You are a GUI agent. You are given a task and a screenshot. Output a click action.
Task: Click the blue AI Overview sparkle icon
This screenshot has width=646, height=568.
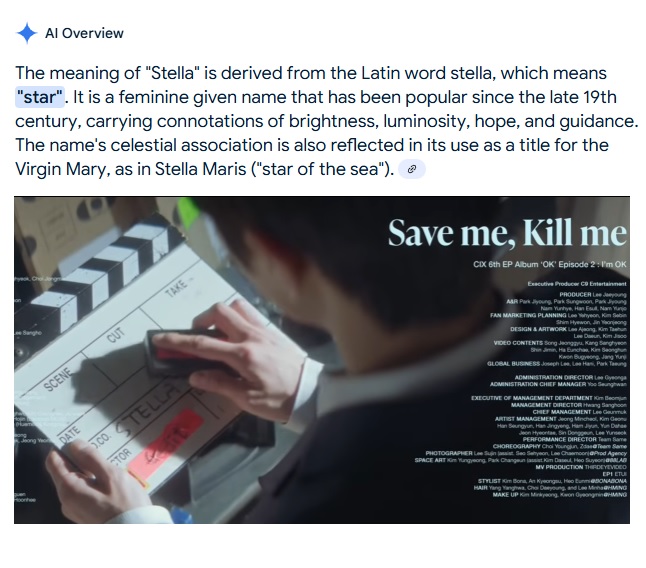point(27,33)
